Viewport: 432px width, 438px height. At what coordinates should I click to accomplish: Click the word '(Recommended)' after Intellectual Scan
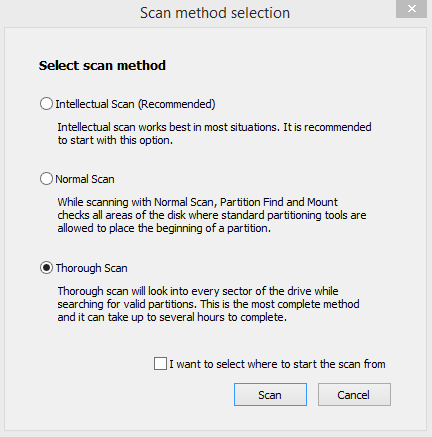[x=177, y=104]
